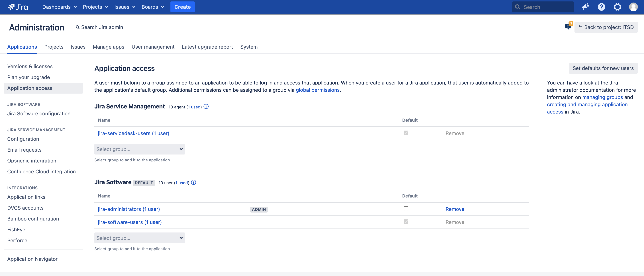Screen dimensions: 644x276
Task: Open Select group dropdown under Jira Service Management
Action: tap(140, 149)
